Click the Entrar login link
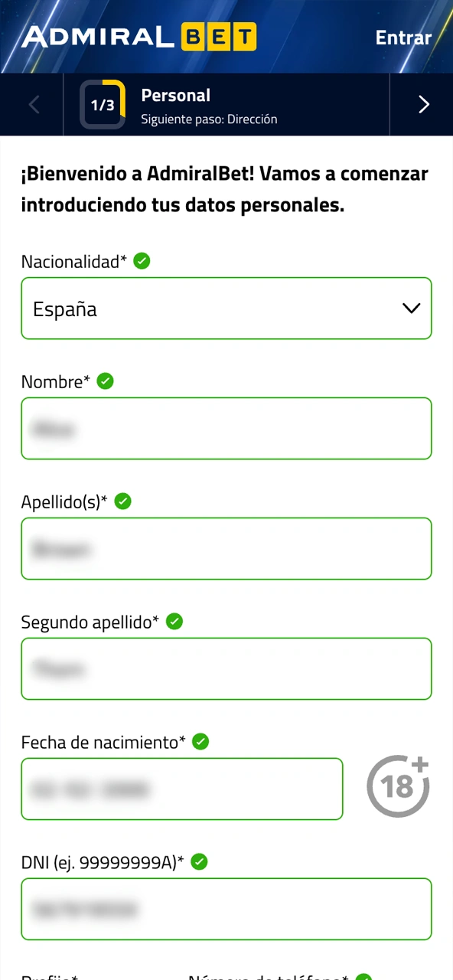 403,37
